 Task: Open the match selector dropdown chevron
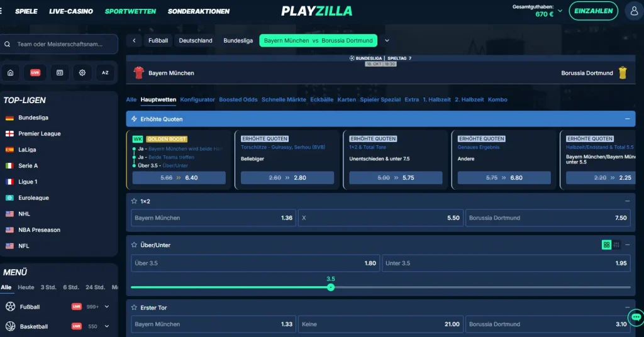pos(387,41)
